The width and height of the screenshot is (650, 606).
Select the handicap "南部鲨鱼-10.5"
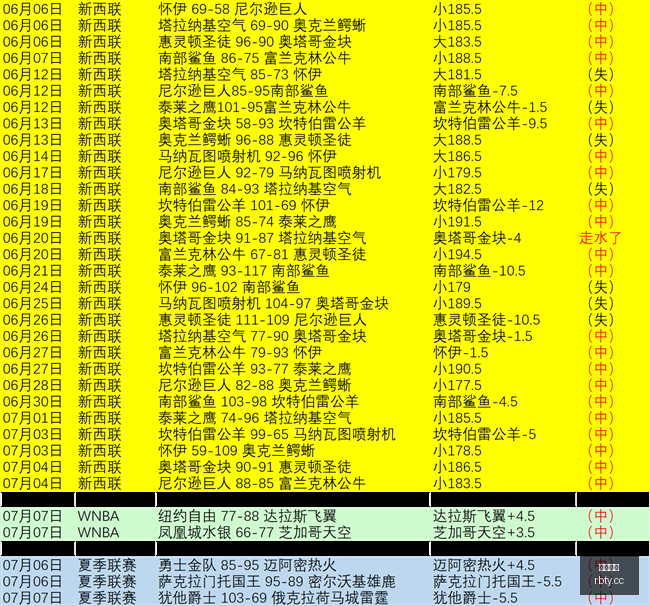click(479, 271)
